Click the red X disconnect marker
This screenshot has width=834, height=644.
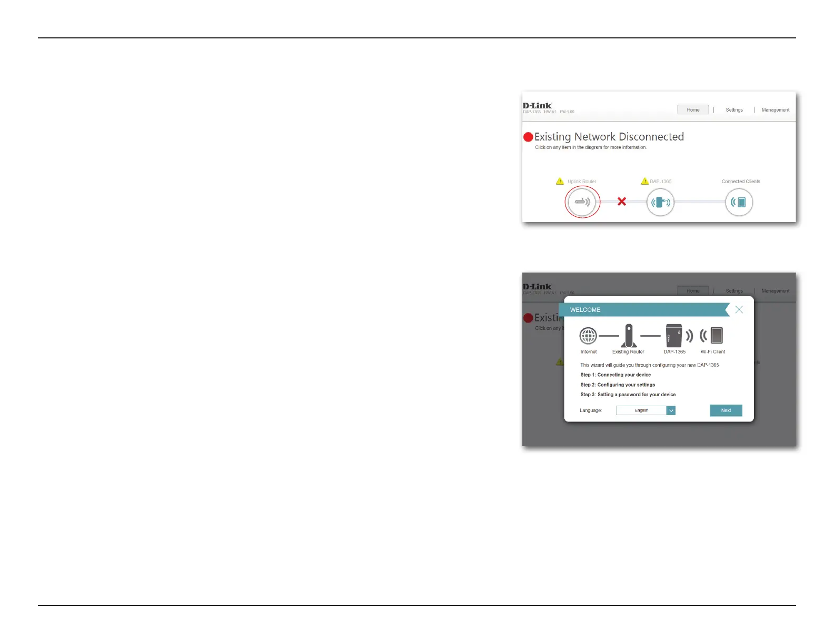click(x=622, y=202)
